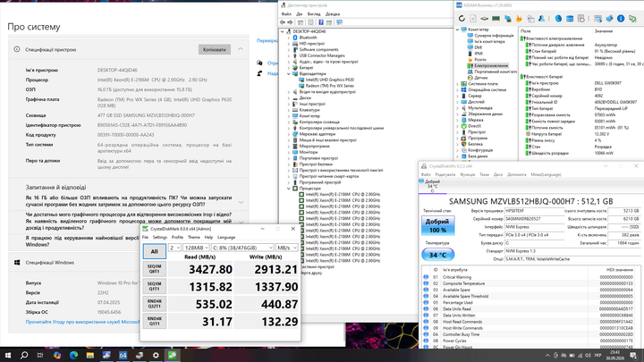The height and width of the screenshot is (362, 644).
Task: Open the C: drive selection dropdown
Action: [242, 248]
